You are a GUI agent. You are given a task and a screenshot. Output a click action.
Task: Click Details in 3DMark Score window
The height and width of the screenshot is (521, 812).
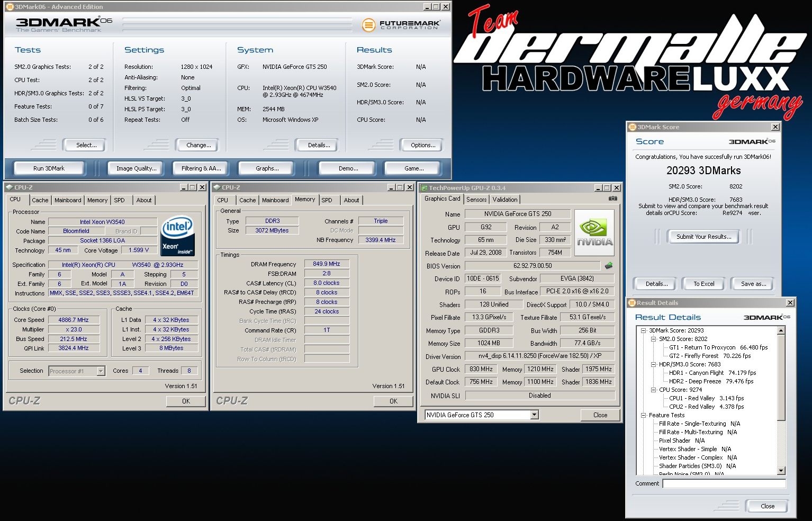pyautogui.click(x=656, y=284)
